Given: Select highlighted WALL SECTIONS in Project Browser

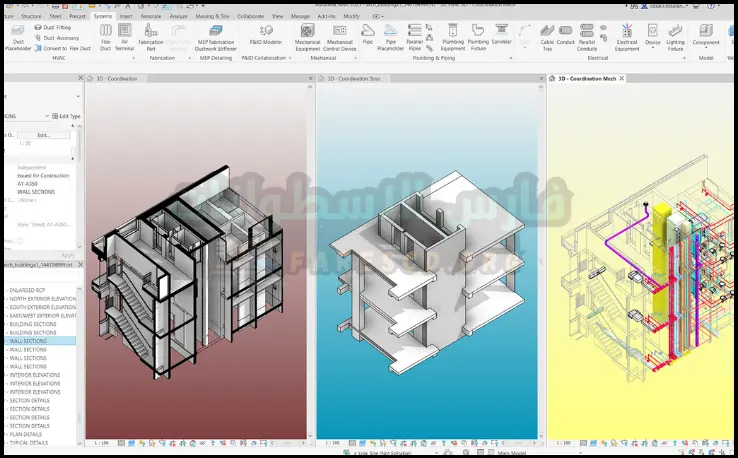Looking at the screenshot, I should coord(27,341).
